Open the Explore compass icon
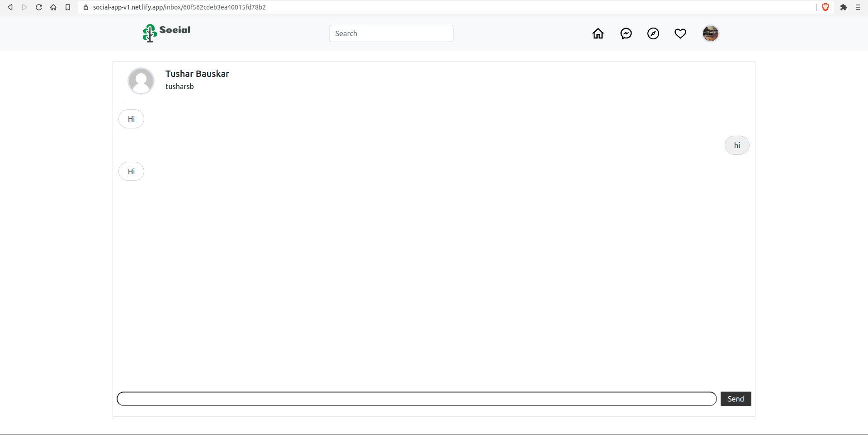This screenshot has width=868, height=435. point(653,33)
